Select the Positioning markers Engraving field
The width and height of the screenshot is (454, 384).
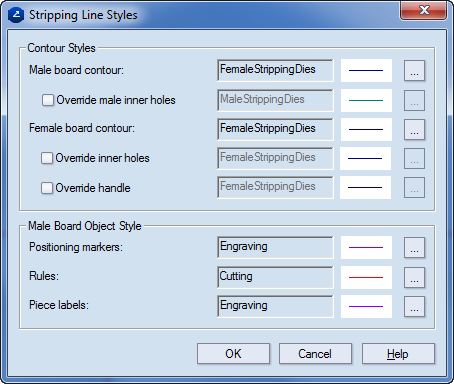[x=275, y=248]
